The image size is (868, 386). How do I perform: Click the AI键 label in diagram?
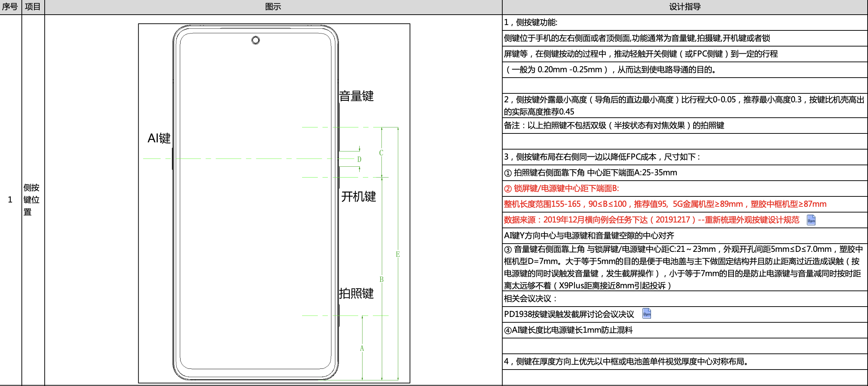159,138
